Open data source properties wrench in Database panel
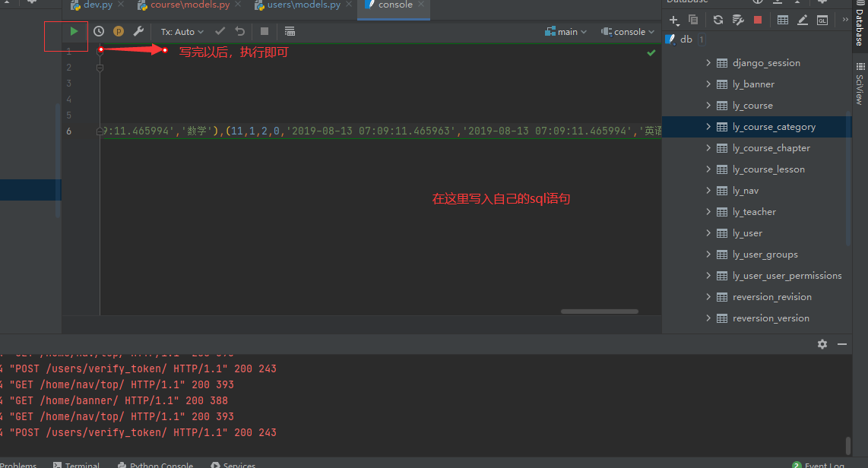 point(738,20)
